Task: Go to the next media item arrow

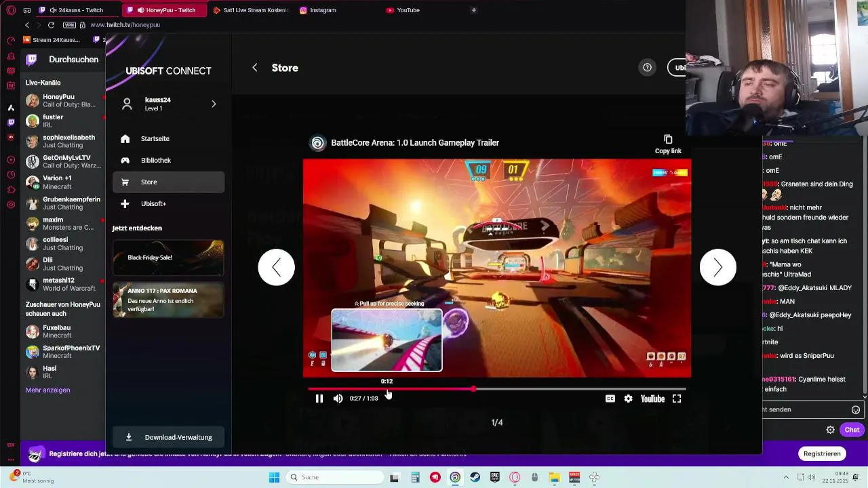Action: pos(717,267)
